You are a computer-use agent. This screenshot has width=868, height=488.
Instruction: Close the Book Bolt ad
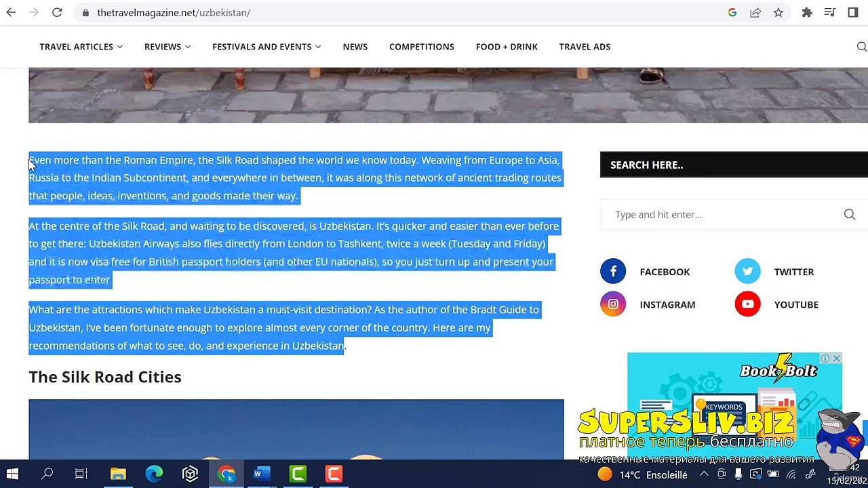point(837,358)
